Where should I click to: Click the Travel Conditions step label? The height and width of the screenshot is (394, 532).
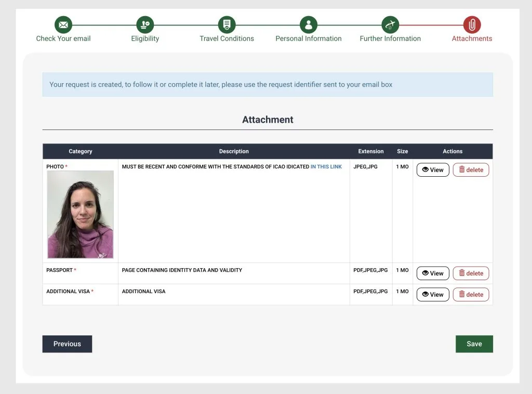pyautogui.click(x=227, y=38)
